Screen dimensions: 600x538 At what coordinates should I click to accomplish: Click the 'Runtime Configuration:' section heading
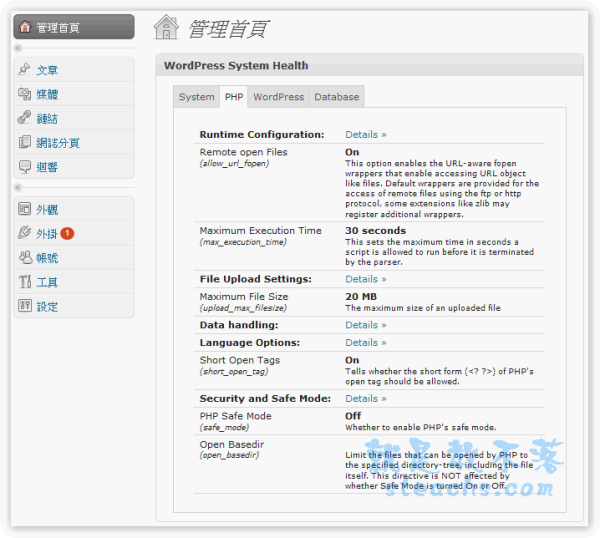[262, 135]
